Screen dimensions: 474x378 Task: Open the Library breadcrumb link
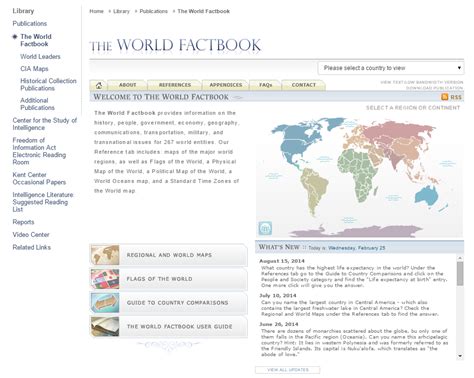tap(121, 11)
